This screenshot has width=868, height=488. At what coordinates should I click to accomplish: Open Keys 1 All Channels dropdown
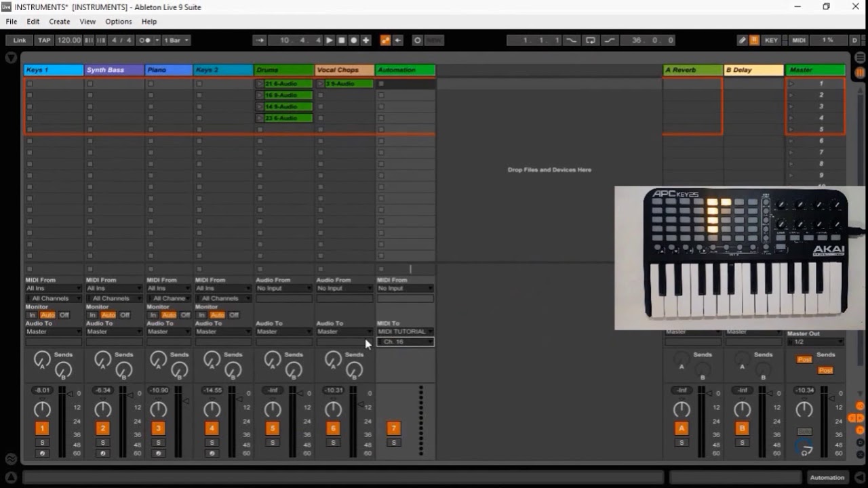pos(54,298)
